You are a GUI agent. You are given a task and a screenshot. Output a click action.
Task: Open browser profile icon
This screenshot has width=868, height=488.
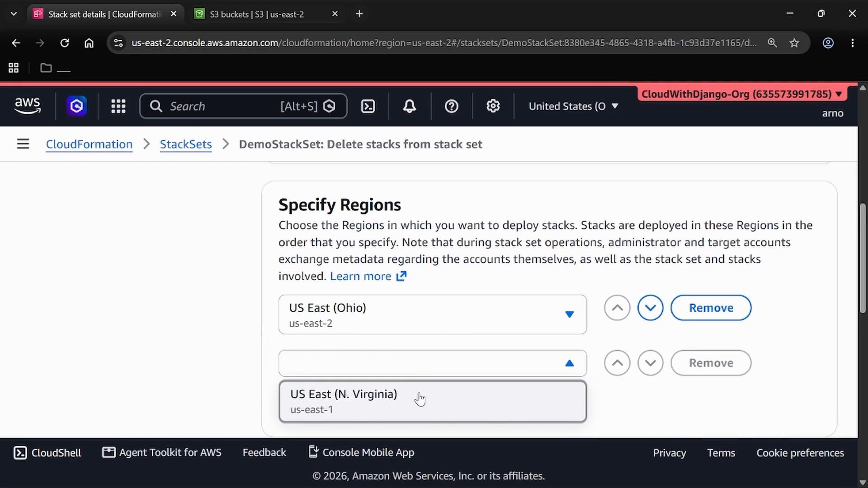828,43
